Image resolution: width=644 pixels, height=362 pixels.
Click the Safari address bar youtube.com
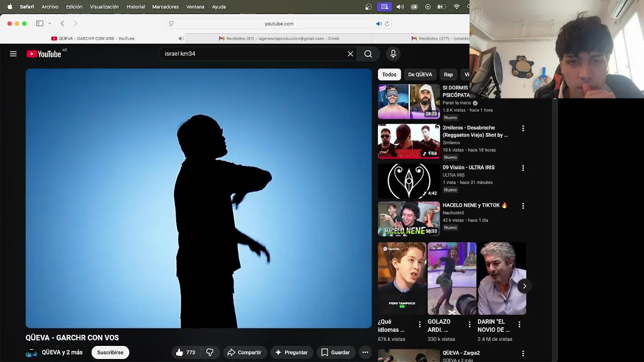tap(279, 24)
